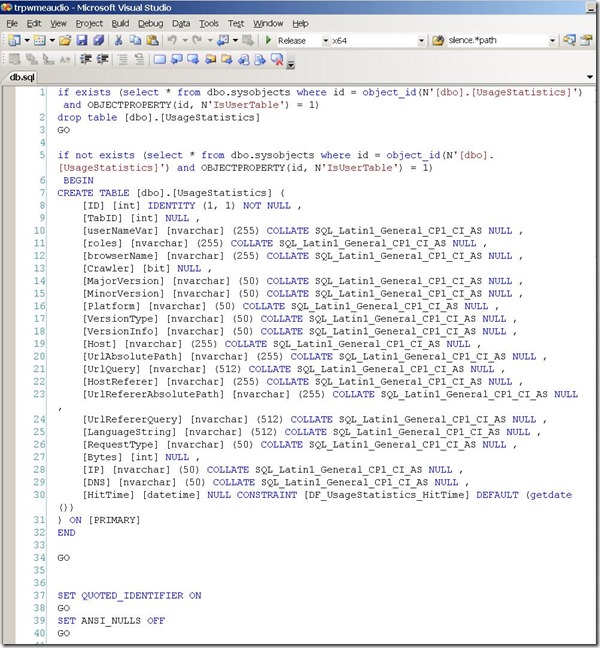Open the Tools menu

click(x=209, y=24)
